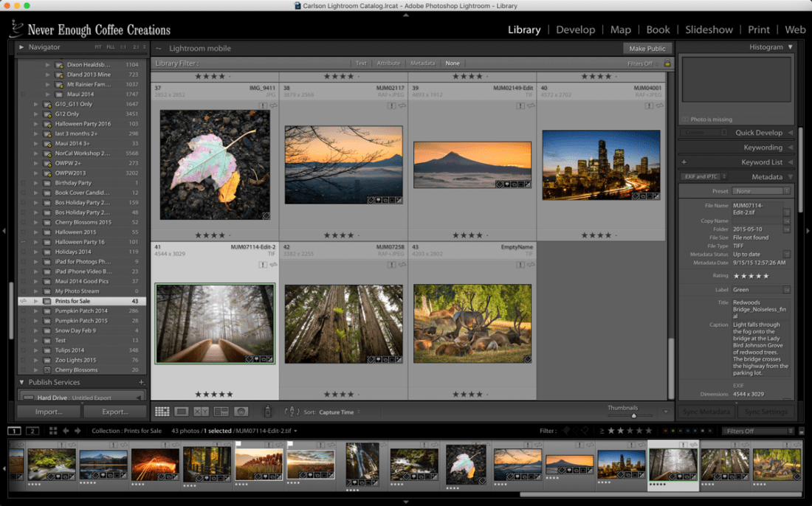Select Metadata in Library Filter bar

pos(422,63)
